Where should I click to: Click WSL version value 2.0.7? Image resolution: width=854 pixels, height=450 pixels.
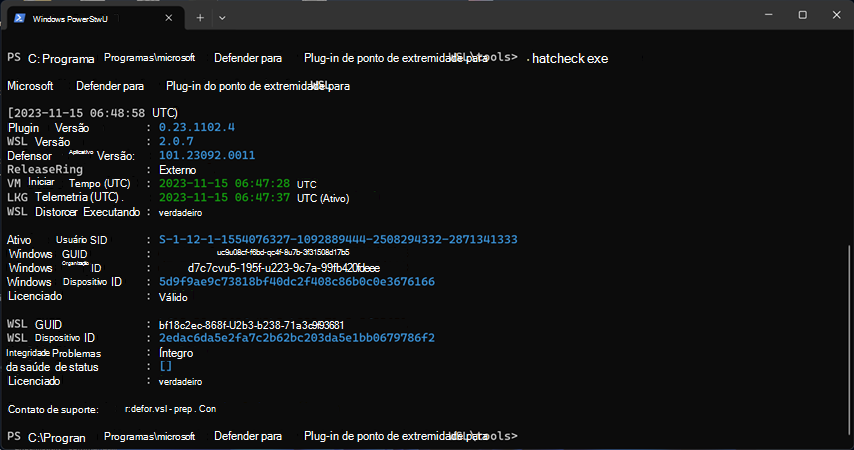176,142
